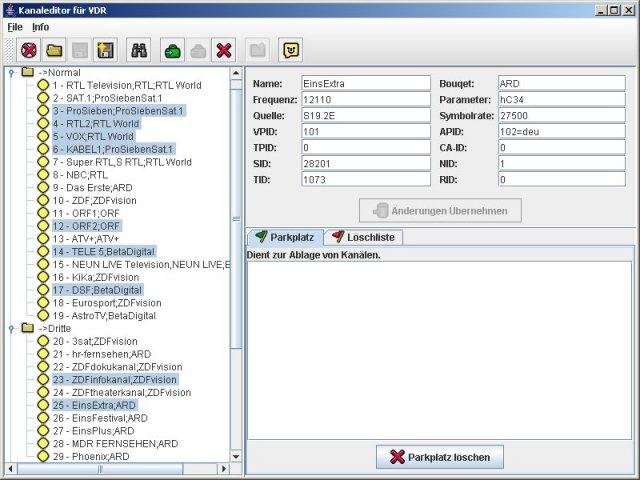Screen dimensions: 640x480
Task: Click channel list scroll down arrow
Action: 236,456
